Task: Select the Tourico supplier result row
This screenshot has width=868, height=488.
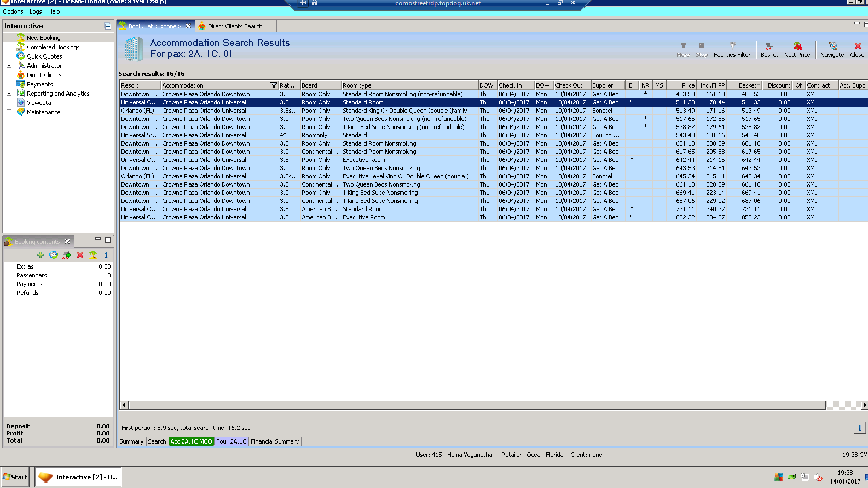Action: tap(494, 135)
